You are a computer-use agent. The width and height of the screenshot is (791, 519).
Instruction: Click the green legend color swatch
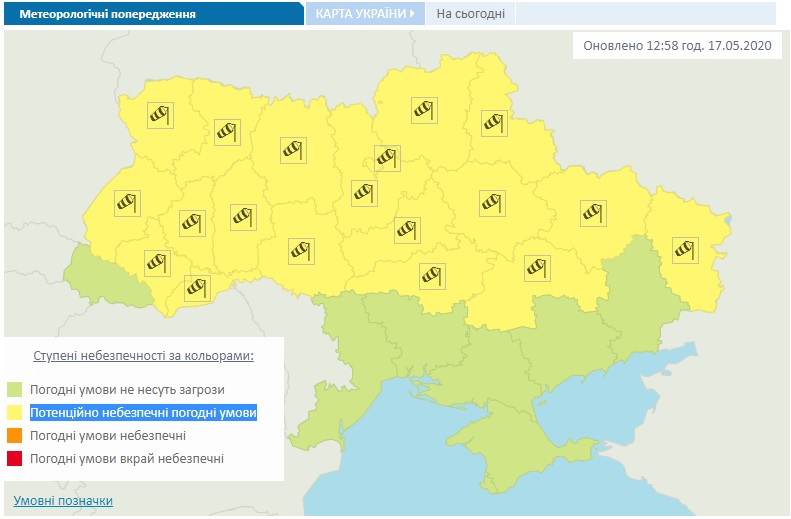pos(14,389)
